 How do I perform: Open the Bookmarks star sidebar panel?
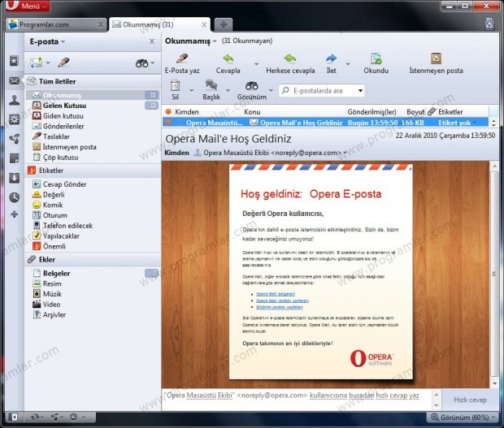(x=14, y=61)
